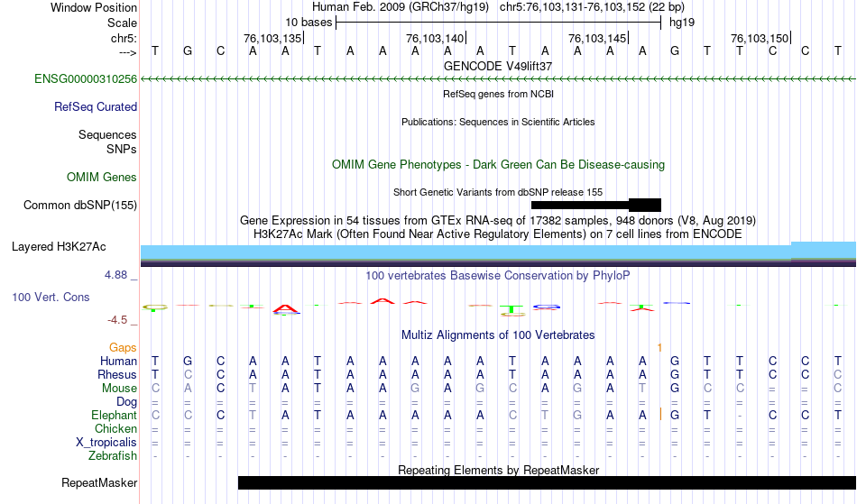The height and width of the screenshot is (504, 857).
Task: Click the hg19 label beside scale bar
Action: coord(682,23)
